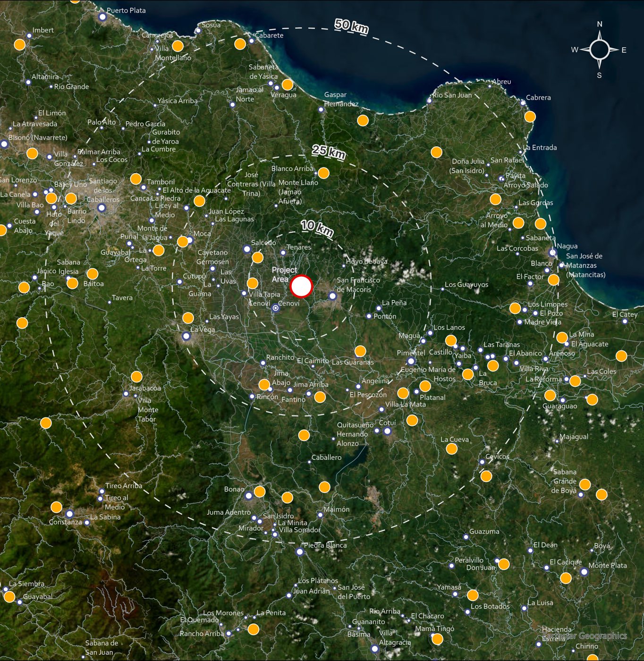Click the Cenoví target-style marker
Image resolution: width=644 pixels, height=661 pixels.
(x=275, y=308)
